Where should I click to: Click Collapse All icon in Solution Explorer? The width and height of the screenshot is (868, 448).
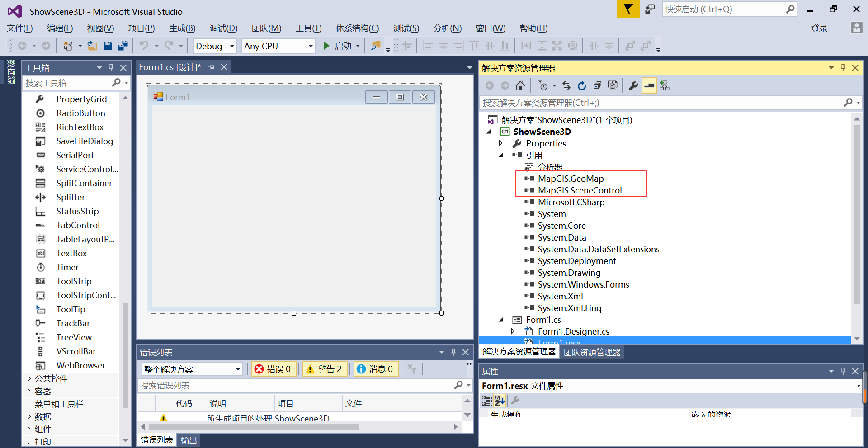(x=597, y=85)
